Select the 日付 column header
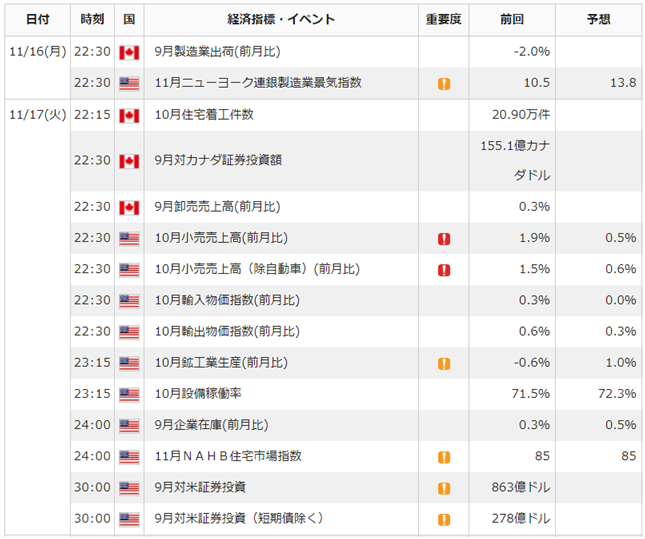 point(37,19)
